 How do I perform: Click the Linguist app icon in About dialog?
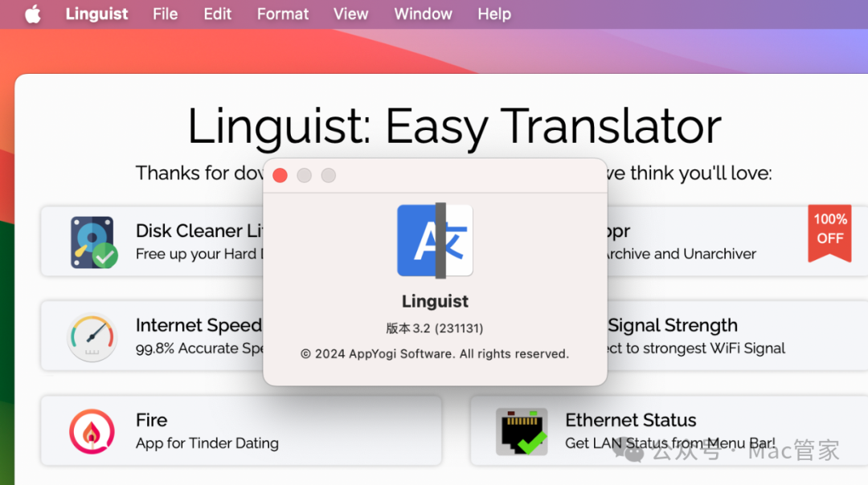435,240
